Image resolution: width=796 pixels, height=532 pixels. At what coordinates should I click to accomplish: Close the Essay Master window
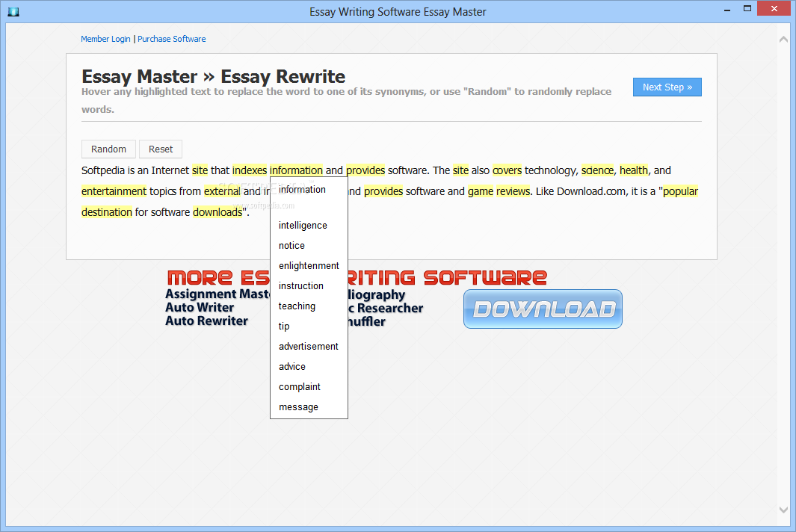(774, 9)
